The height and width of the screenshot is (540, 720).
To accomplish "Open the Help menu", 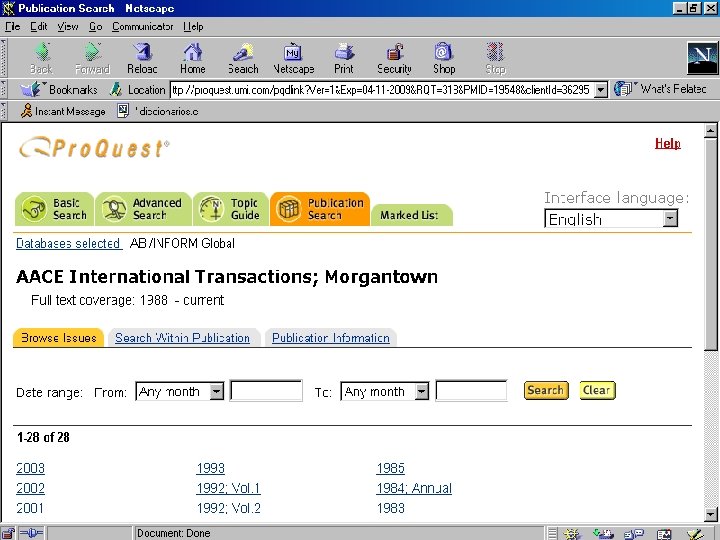I will 193,27.
